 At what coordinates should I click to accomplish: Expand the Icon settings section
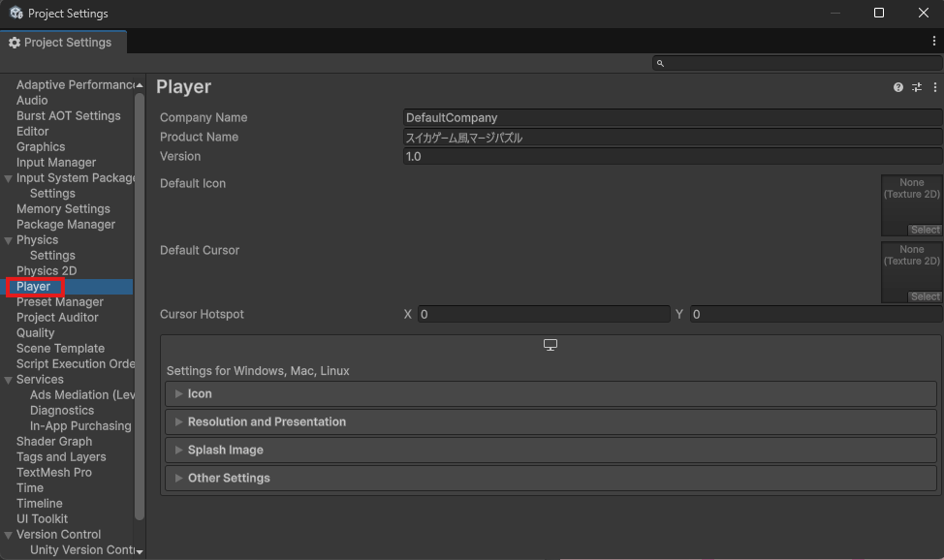point(551,393)
